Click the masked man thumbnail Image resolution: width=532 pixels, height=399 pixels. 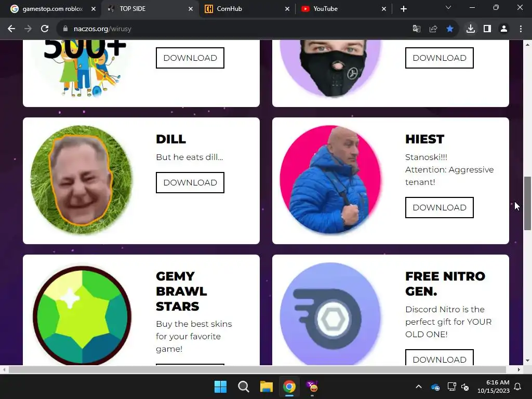pyautogui.click(x=330, y=69)
